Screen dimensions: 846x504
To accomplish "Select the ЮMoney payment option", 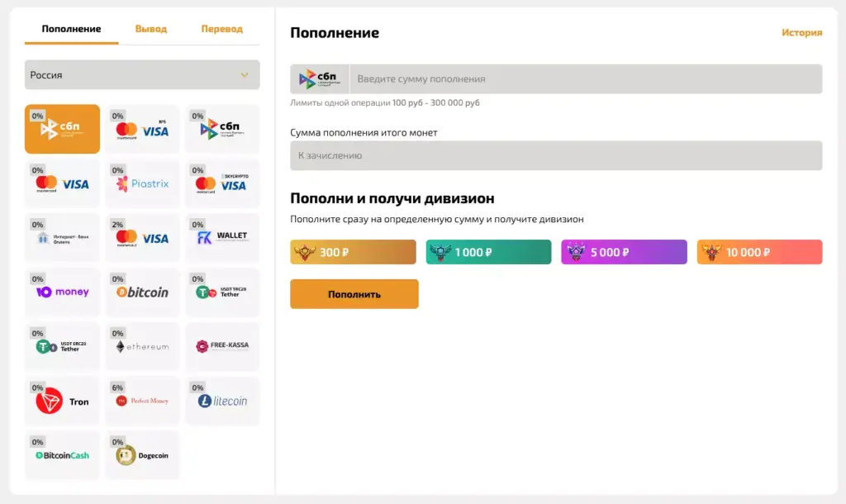I will click(x=61, y=292).
